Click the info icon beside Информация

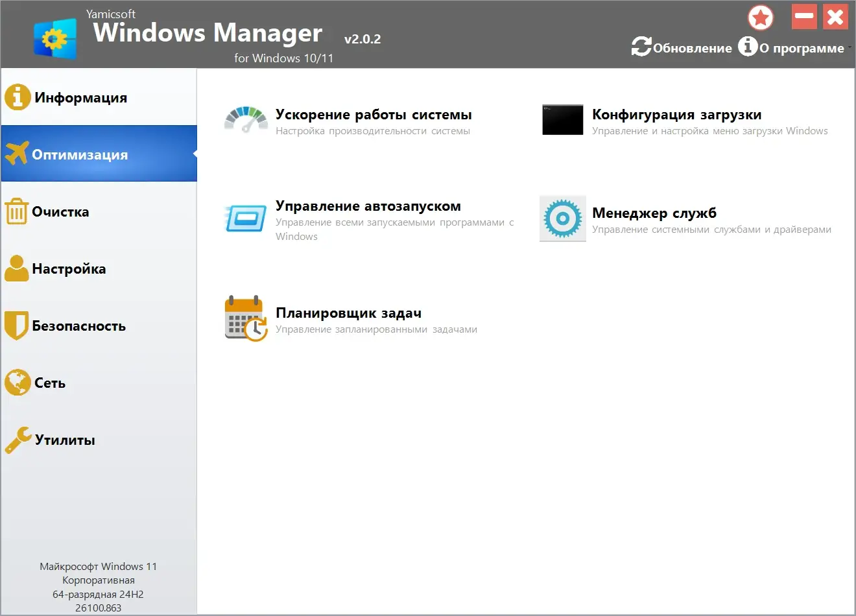18,97
